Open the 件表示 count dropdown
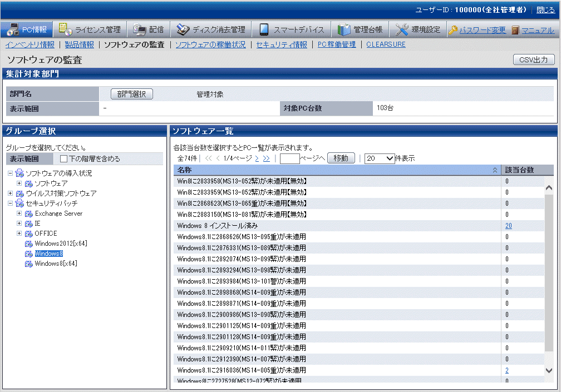The image size is (561, 392). coord(380,158)
